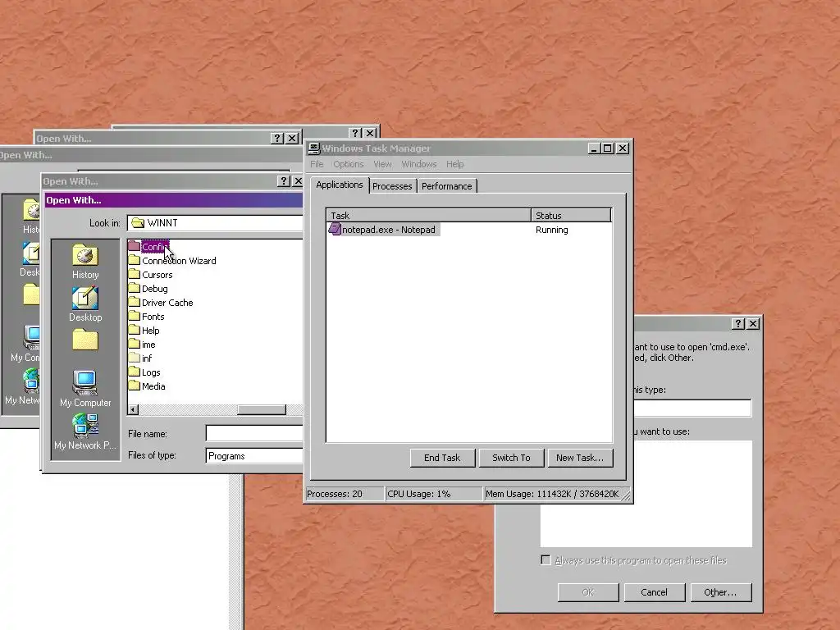Click the 'Running' status cell
The height and width of the screenshot is (630, 840).
pyautogui.click(x=552, y=230)
